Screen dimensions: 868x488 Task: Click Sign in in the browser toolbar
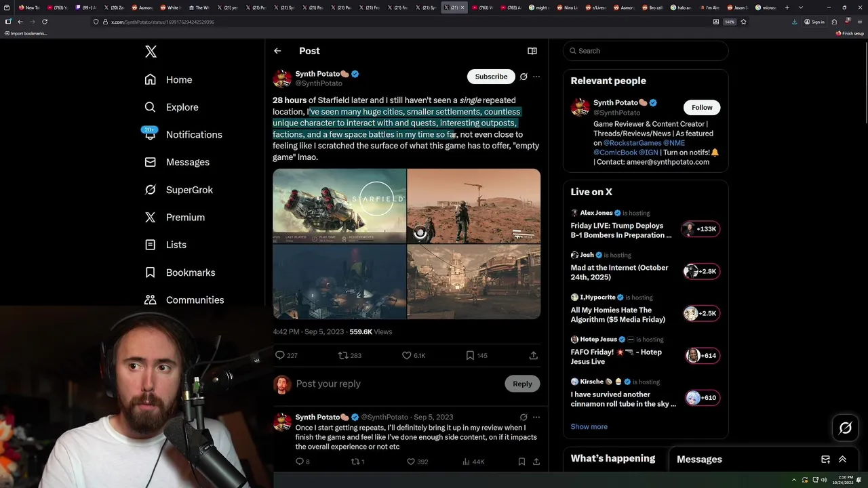814,22
